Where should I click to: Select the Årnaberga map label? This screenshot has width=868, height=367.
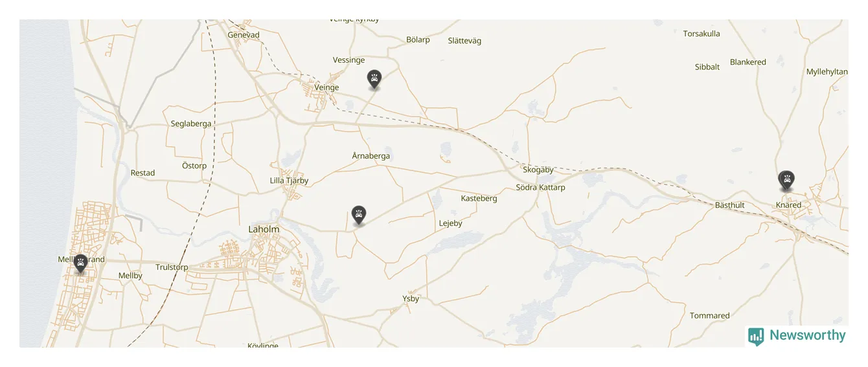click(371, 156)
